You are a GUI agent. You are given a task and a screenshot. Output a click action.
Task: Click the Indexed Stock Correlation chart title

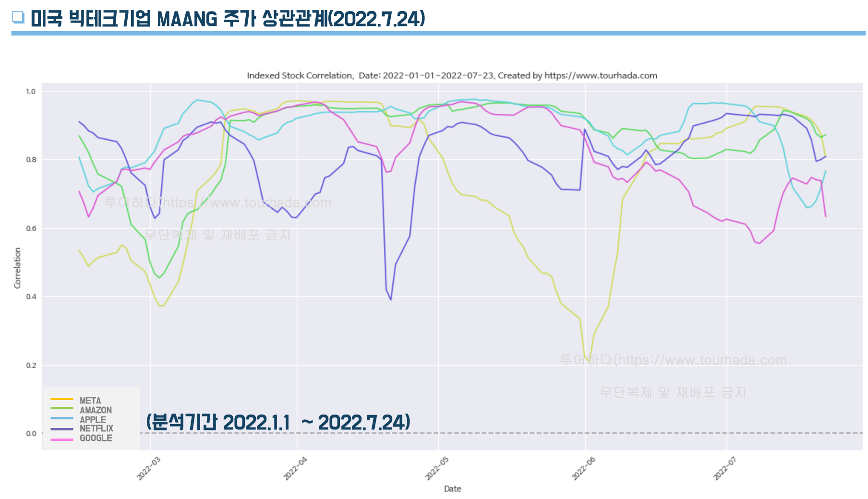[452, 75]
